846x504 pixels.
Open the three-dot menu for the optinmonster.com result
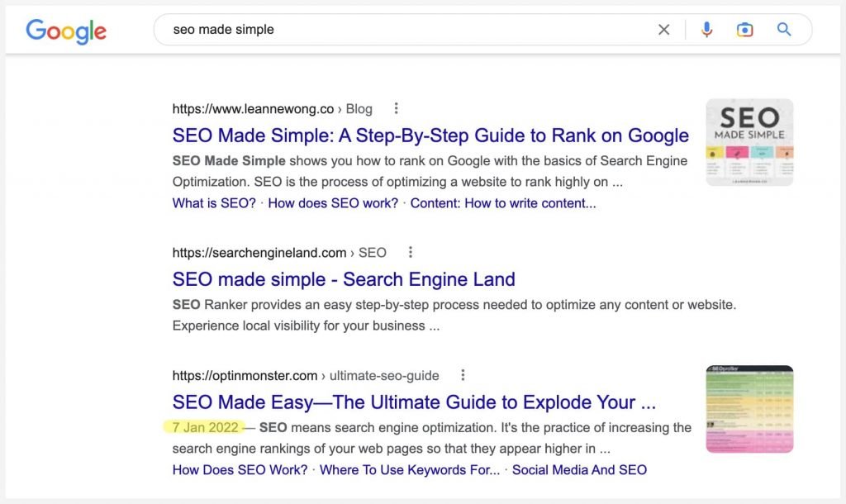(462, 374)
